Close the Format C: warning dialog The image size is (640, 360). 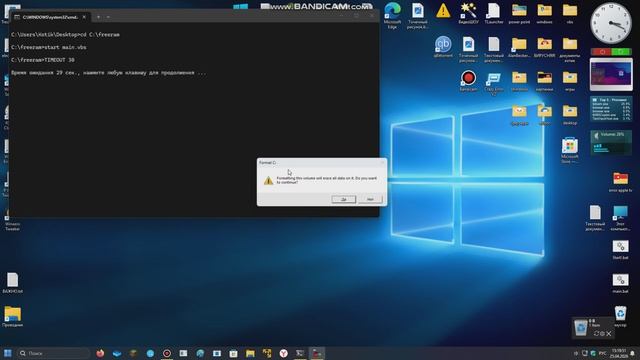[x=382, y=162]
